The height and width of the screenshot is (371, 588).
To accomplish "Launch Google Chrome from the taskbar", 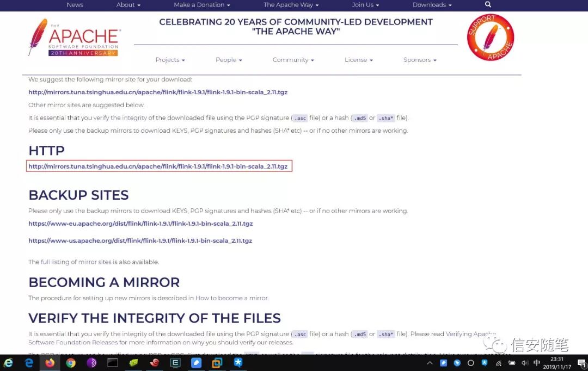I will click(70, 363).
